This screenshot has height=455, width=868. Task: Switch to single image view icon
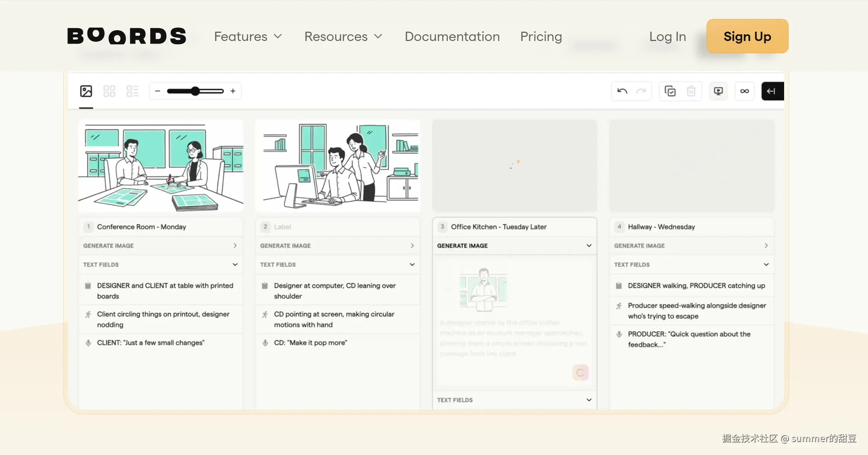[86, 91]
